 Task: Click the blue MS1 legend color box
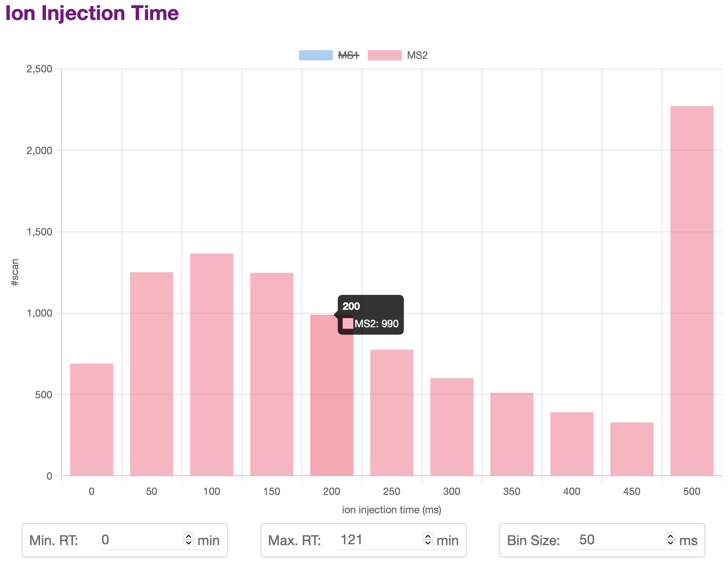315,55
